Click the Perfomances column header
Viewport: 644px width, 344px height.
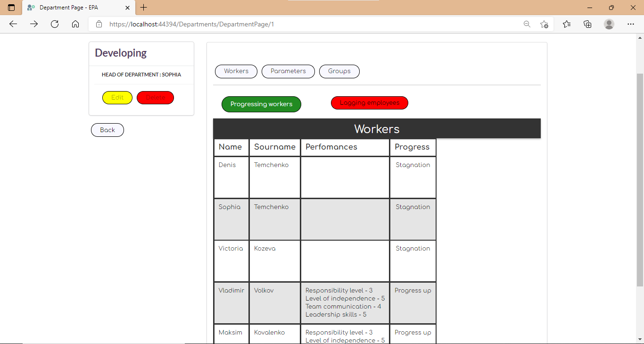345,147
